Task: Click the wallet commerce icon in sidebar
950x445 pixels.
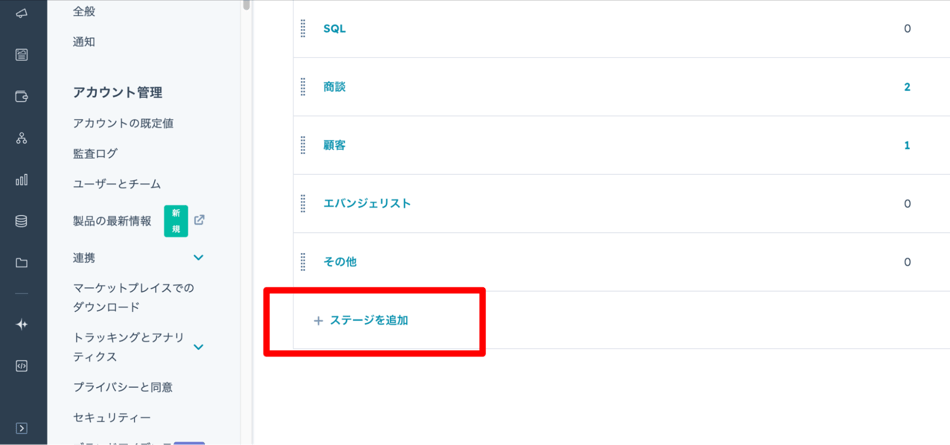Action: click(x=22, y=97)
